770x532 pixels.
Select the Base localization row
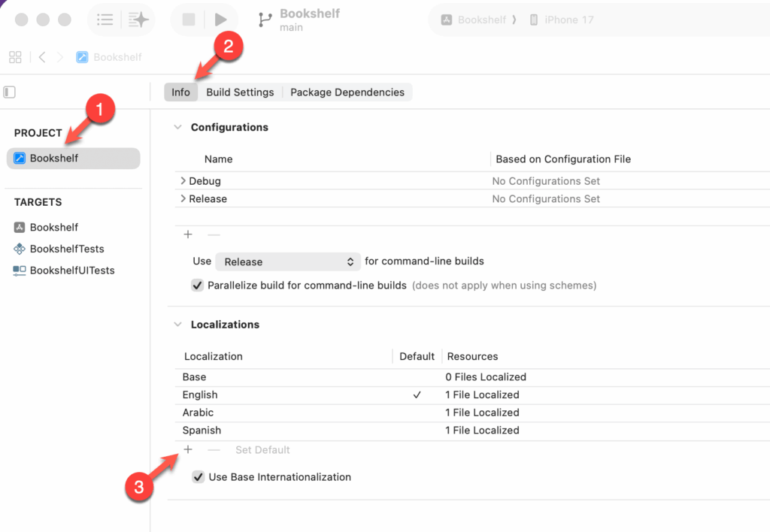pos(471,377)
